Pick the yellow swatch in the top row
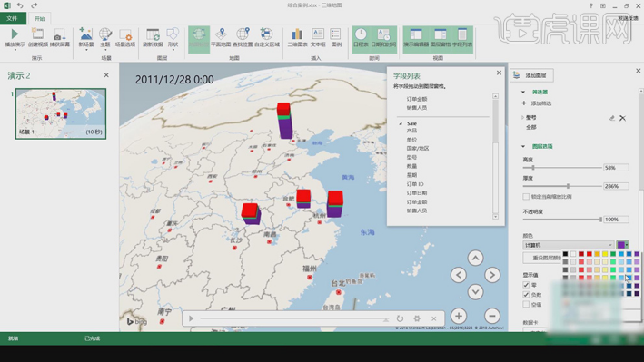Screen dimensions: 644x362 point(605,254)
